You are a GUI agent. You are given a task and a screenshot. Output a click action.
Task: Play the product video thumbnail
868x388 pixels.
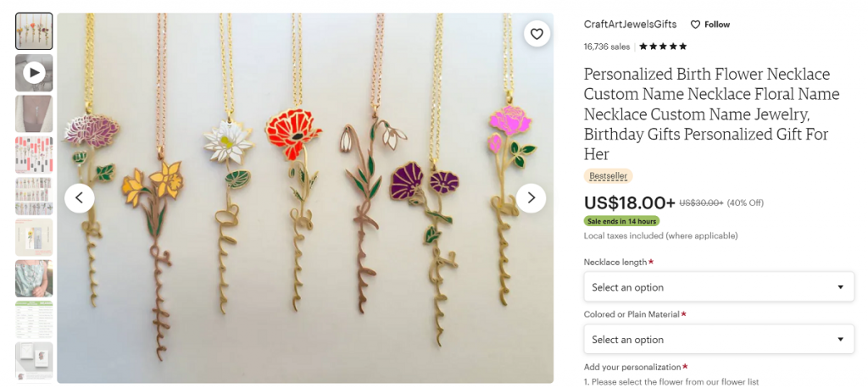[34, 73]
